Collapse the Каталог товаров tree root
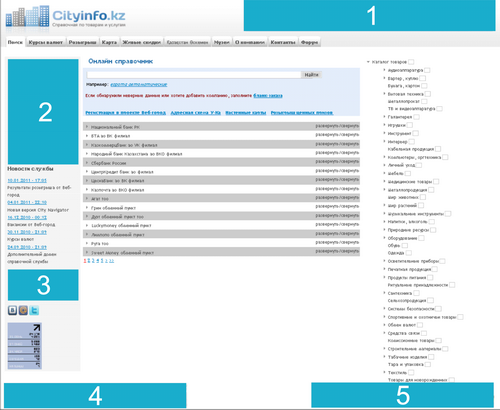This screenshot has width=500, height=410. [x=368, y=62]
